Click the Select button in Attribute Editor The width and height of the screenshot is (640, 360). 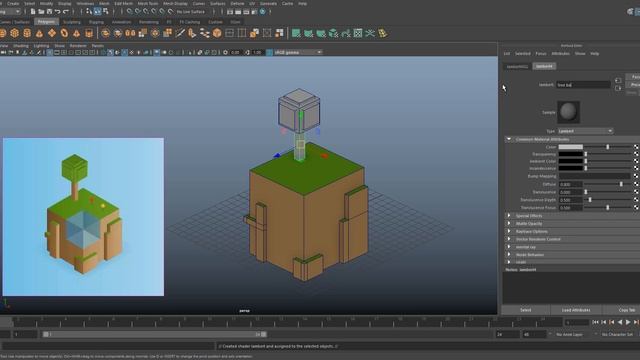pyautogui.click(x=526, y=310)
